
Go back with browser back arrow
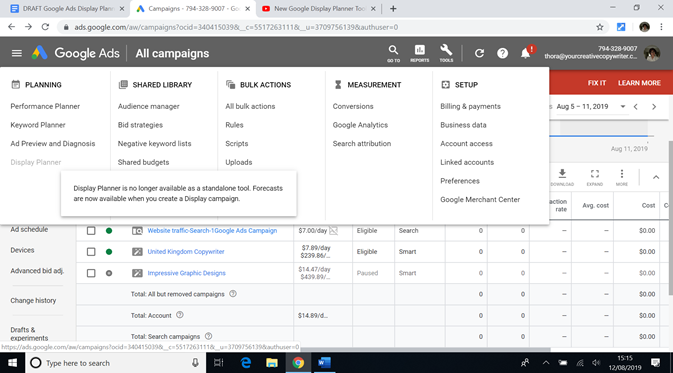[x=12, y=27]
